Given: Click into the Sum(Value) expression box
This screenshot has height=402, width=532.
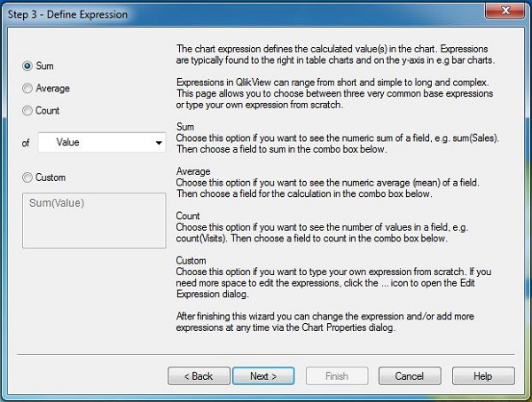Looking at the screenshot, I should click(94, 220).
